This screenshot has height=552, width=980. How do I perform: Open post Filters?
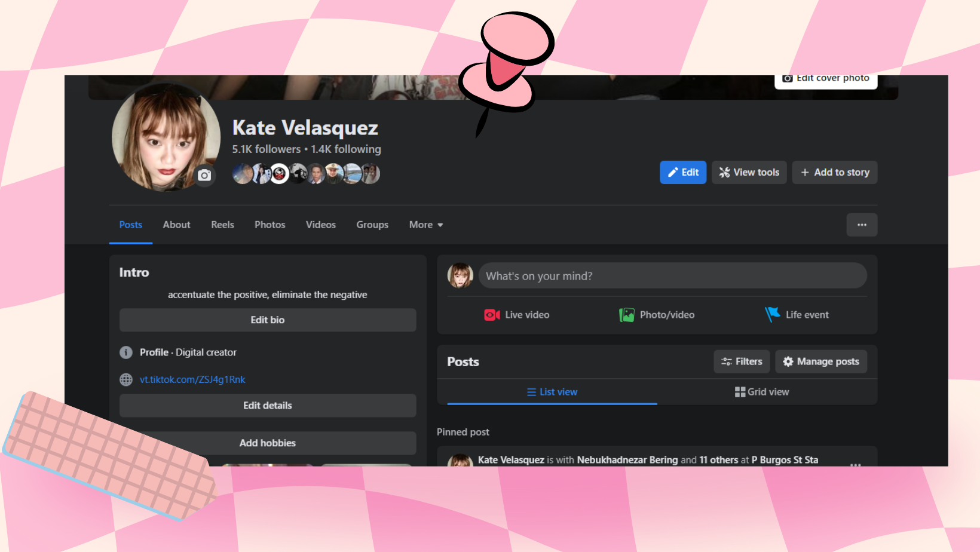click(x=742, y=361)
